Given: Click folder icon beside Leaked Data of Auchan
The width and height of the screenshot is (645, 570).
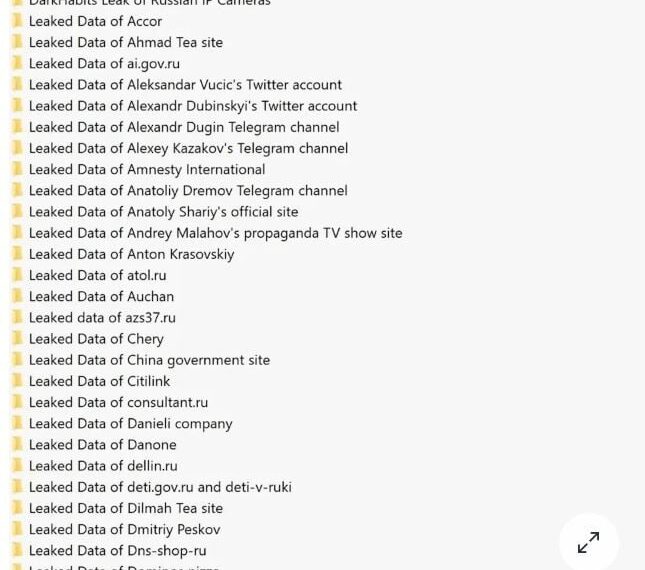Looking at the screenshot, I should click(17, 296).
